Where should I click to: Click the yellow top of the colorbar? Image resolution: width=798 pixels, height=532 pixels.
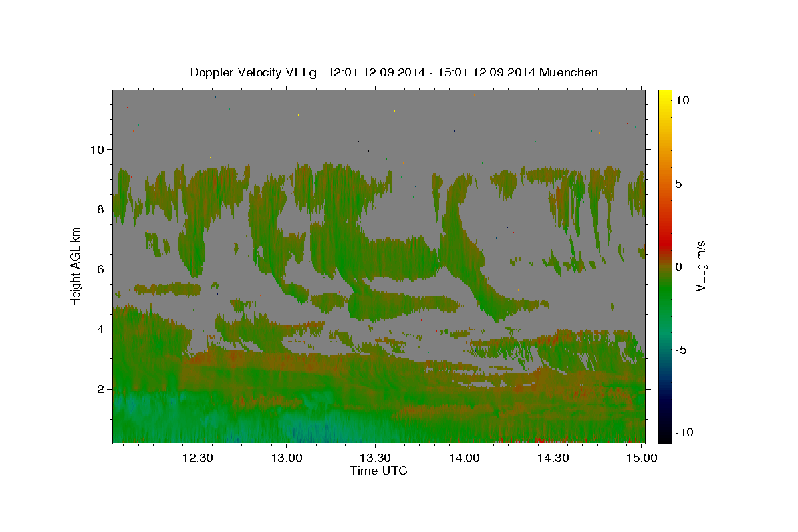click(665, 96)
